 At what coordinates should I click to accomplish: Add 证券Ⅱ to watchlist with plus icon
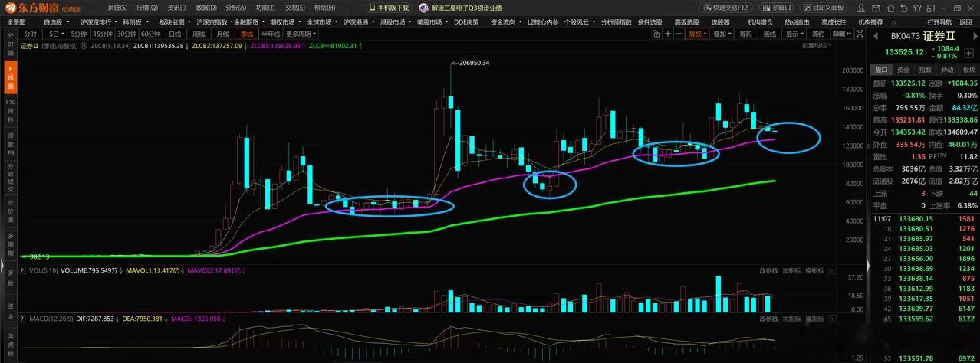[968, 54]
